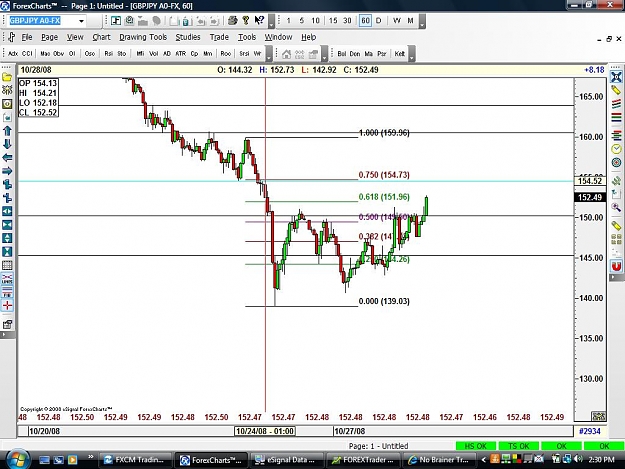The height and width of the screenshot is (469, 625).
Task: Switch chart to 10-minute interval
Action: [x=315, y=21]
